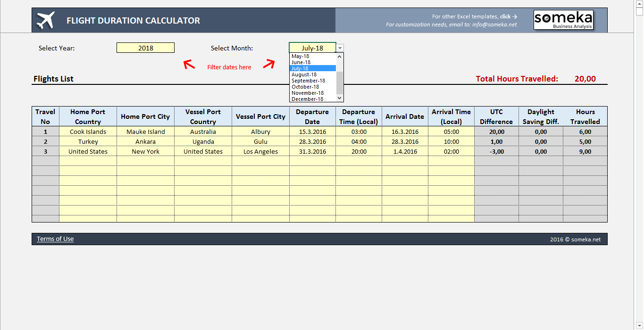Select the Mauke Island cell in row 1
This screenshot has width=644, height=330.
(145, 132)
